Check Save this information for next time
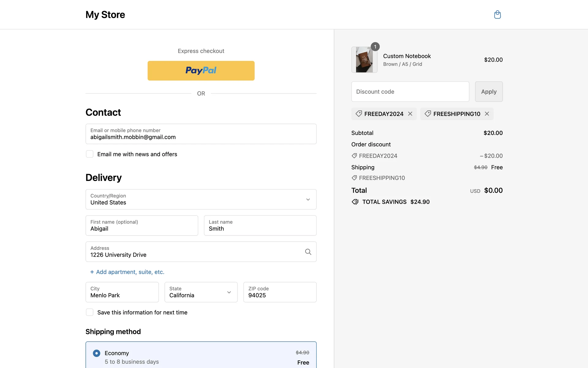The image size is (588, 368). (90, 312)
